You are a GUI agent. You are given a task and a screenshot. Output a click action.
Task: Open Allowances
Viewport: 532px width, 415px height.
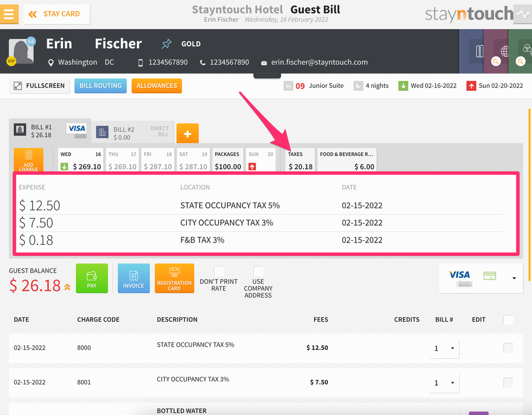point(157,86)
